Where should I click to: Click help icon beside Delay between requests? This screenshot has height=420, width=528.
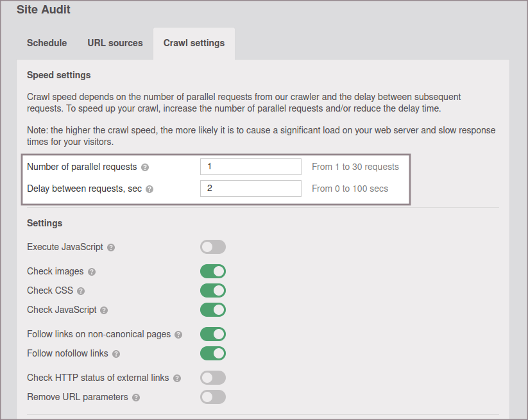pos(149,189)
